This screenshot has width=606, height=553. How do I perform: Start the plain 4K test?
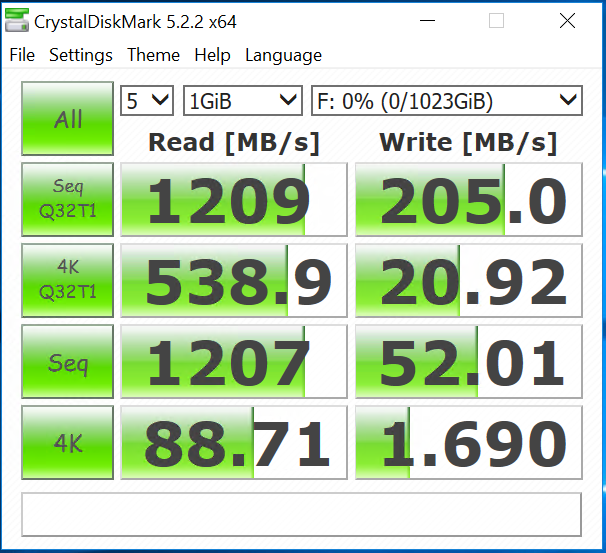tap(68, 442)
